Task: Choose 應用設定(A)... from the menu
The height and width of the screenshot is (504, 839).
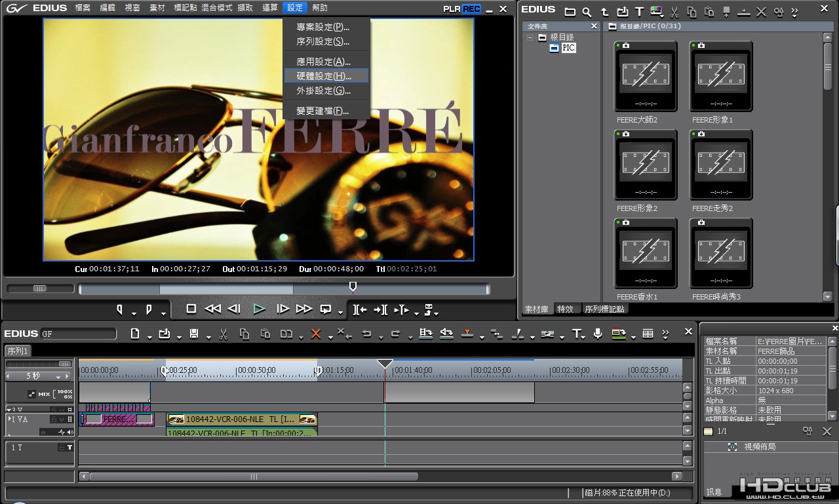Action: click(326, 62)
